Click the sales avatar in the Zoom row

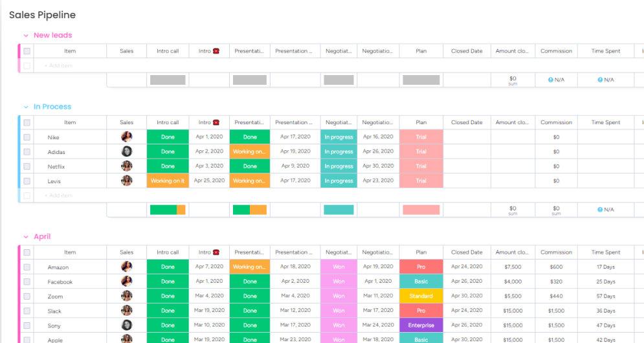(127, 296)
